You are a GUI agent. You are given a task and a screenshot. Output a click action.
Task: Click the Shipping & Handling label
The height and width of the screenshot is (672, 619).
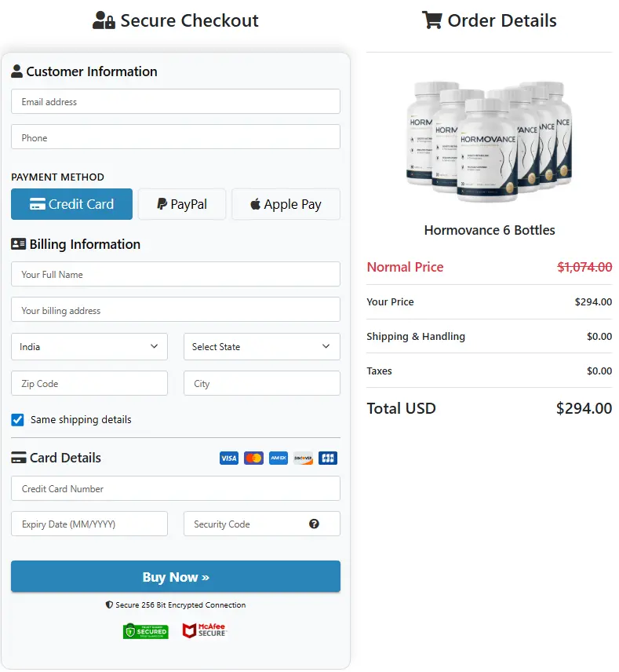pos(416,337)
